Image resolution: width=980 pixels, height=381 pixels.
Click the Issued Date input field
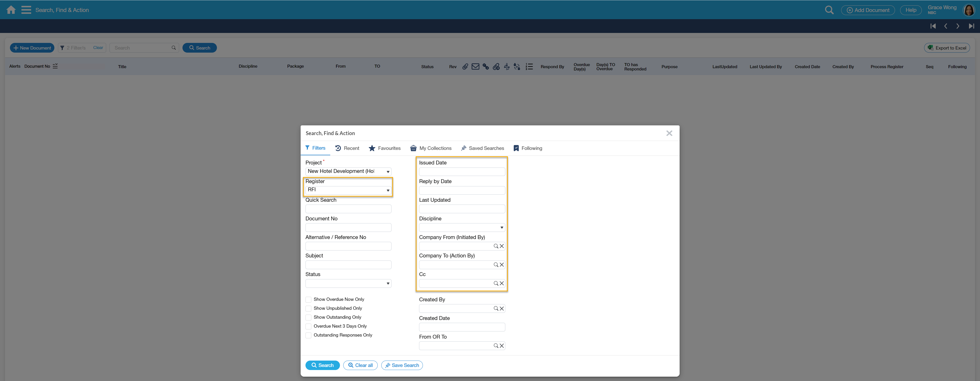(x=462, y=172)
